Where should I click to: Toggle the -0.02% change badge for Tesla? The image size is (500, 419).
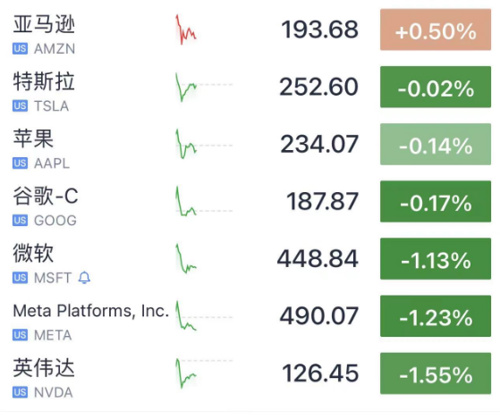(435, 87)
